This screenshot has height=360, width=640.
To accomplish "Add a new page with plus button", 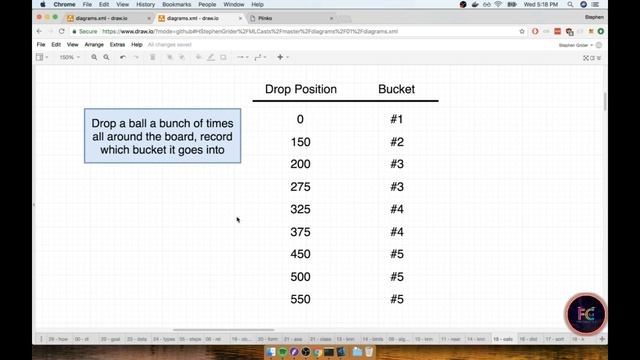I will (602, 339).
